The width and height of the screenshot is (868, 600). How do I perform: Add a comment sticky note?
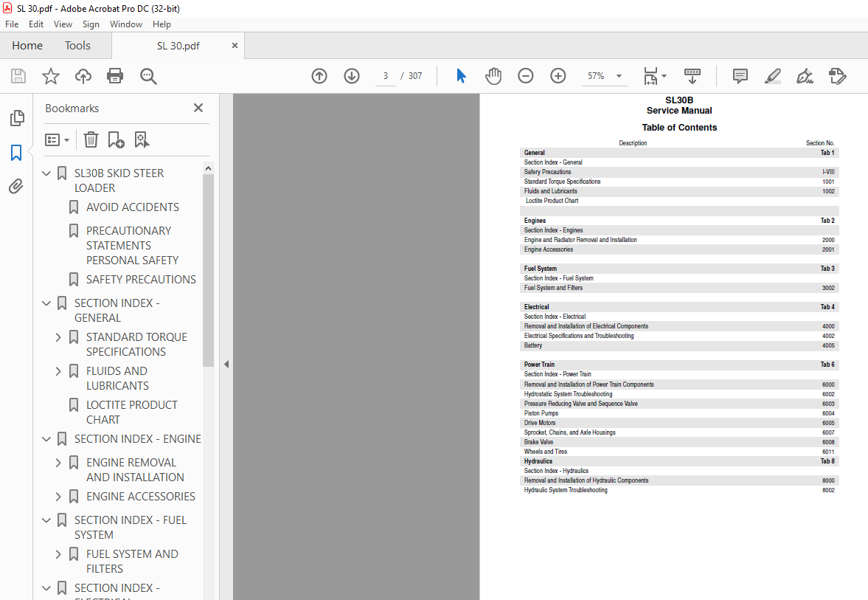[x=740, y=76]
